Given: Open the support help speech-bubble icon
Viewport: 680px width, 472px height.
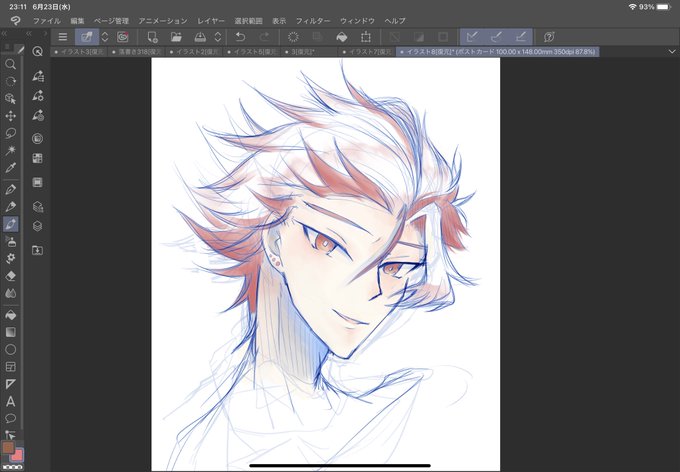Looking at the screenshot, I should pos(549,37).
